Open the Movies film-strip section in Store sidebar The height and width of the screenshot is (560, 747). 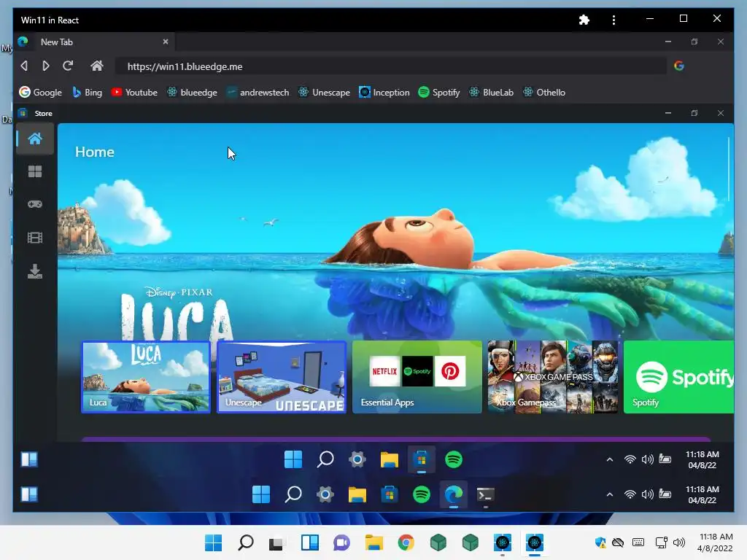coord(35,238)
